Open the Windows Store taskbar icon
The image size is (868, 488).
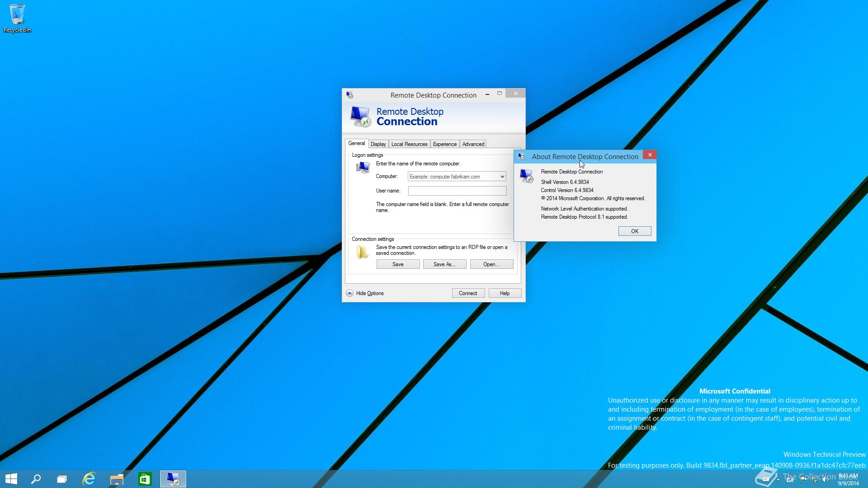[x=145, y=479]
